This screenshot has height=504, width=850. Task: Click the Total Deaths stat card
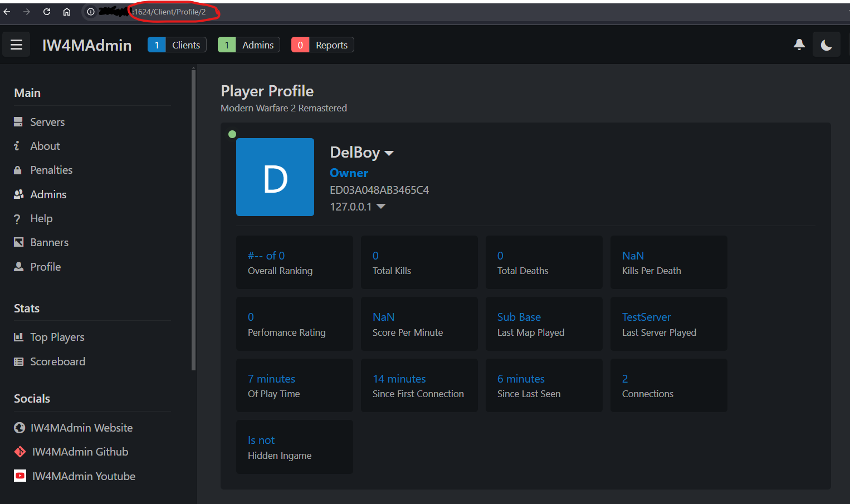click(544, 262)
